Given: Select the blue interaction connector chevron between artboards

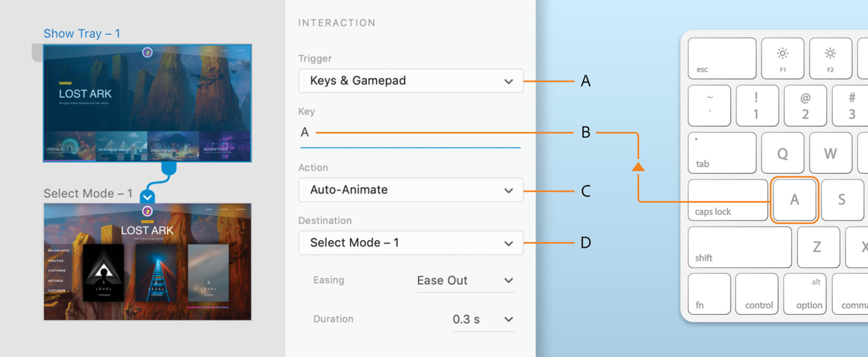Looking at the screenshot, I should tap(147, 198).
